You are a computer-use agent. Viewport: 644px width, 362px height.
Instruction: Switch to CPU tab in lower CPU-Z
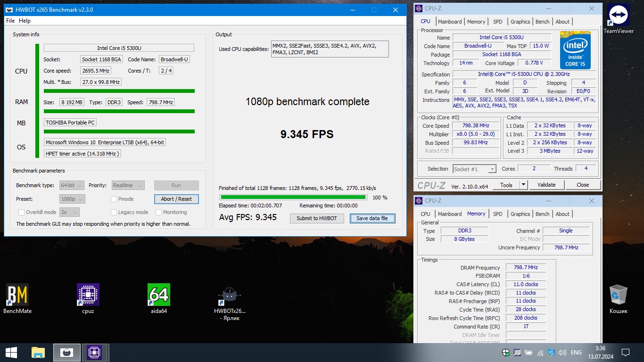pyautogui.click(x=425, y=214)
